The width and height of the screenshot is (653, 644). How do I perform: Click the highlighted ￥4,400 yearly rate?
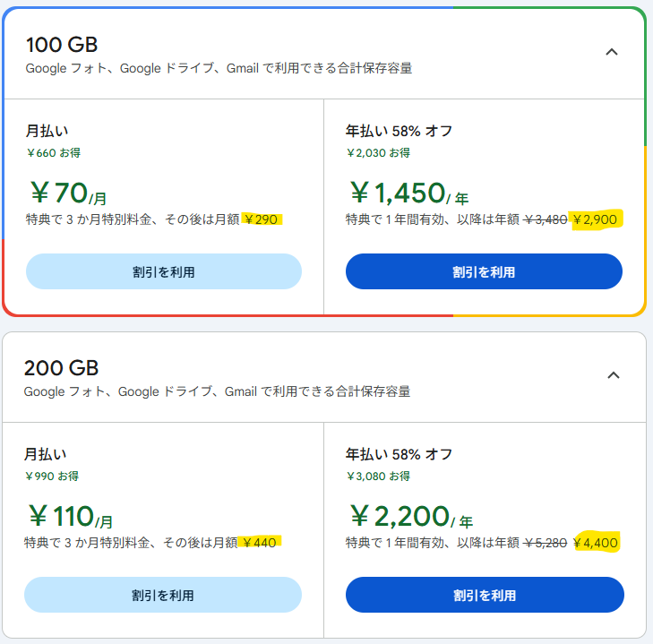pyautogui.click(x=595, y=543)
